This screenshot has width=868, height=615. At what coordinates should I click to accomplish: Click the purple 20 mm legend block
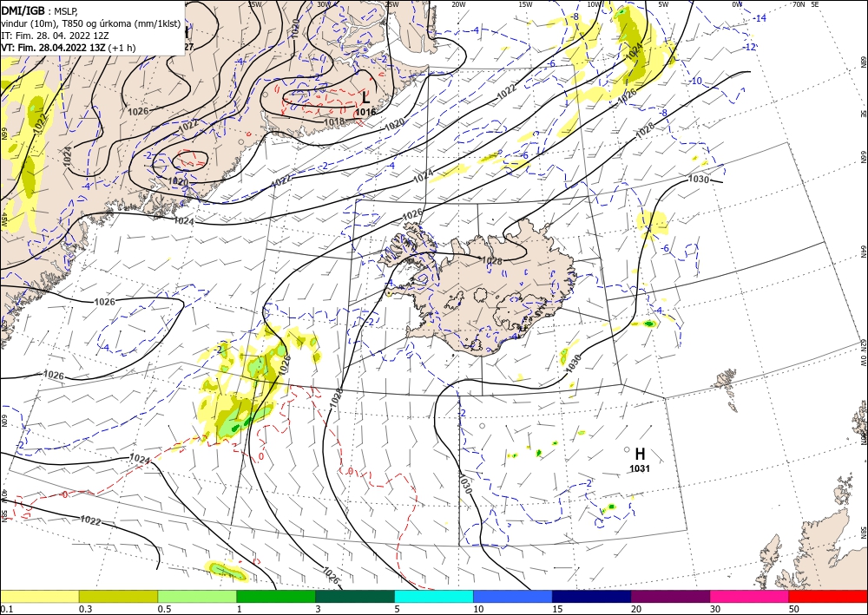[670, 596]
